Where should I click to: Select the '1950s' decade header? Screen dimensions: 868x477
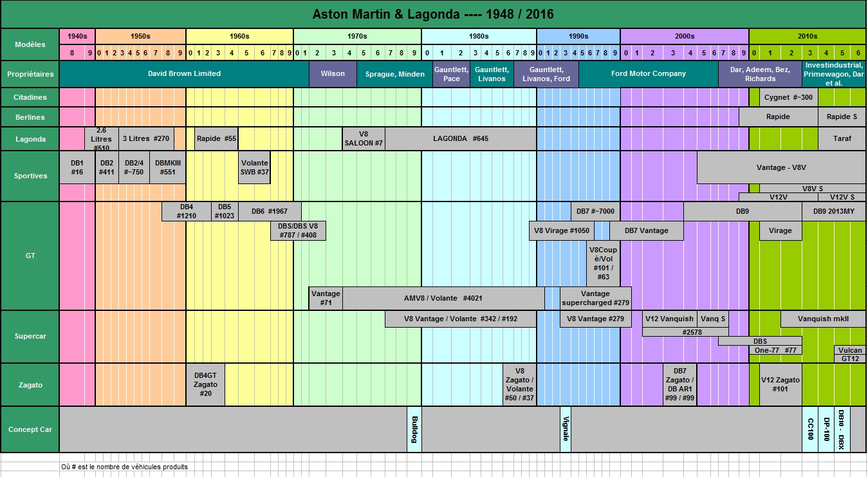pyautogui.click(x=140, y=37)
